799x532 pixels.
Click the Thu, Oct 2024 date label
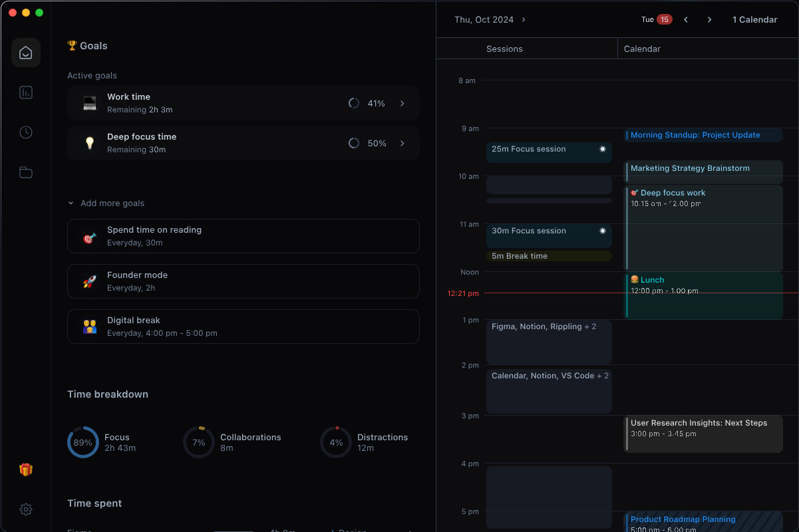tap(484, 20)
